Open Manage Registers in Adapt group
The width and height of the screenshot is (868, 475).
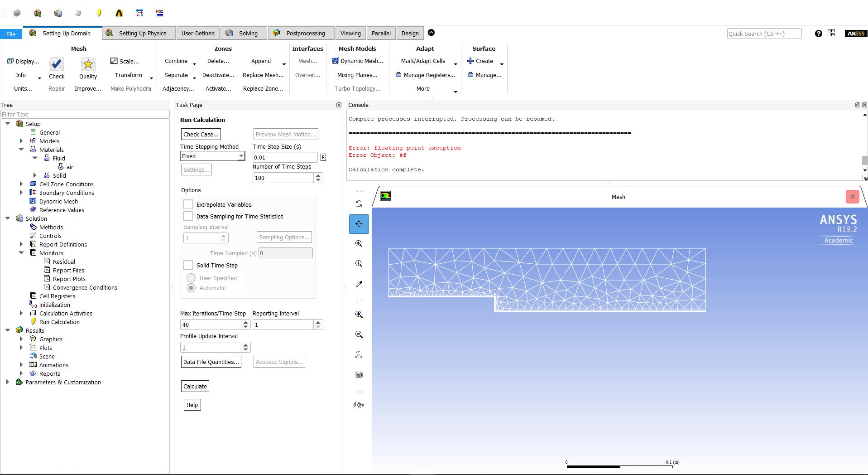425,75
